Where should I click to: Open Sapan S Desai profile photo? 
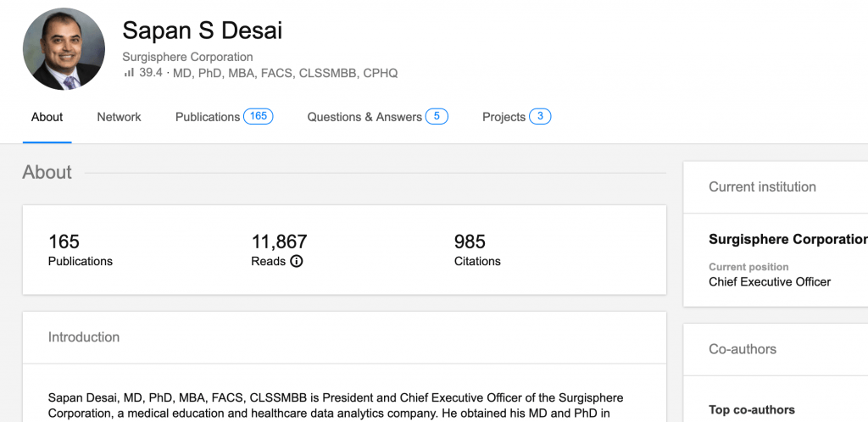tap(64, 48)
